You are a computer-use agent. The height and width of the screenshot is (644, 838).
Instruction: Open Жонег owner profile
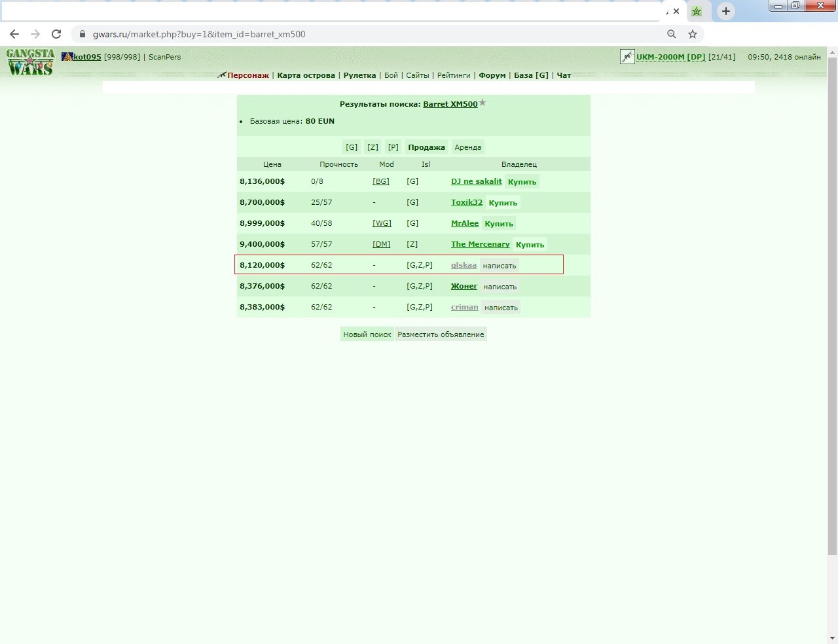[464, 286]
